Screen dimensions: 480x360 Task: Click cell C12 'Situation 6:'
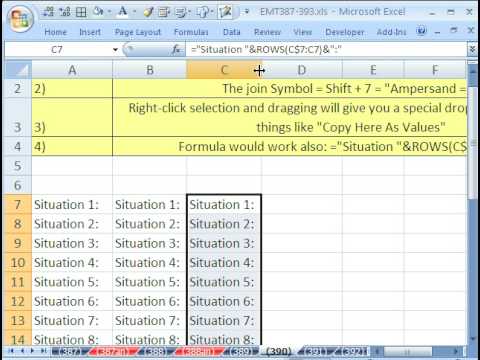224,301
